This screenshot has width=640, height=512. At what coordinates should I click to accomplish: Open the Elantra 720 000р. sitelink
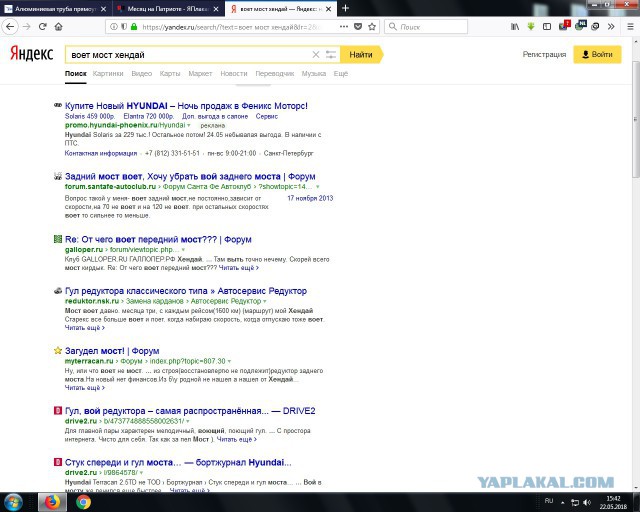tap(149, 116)
